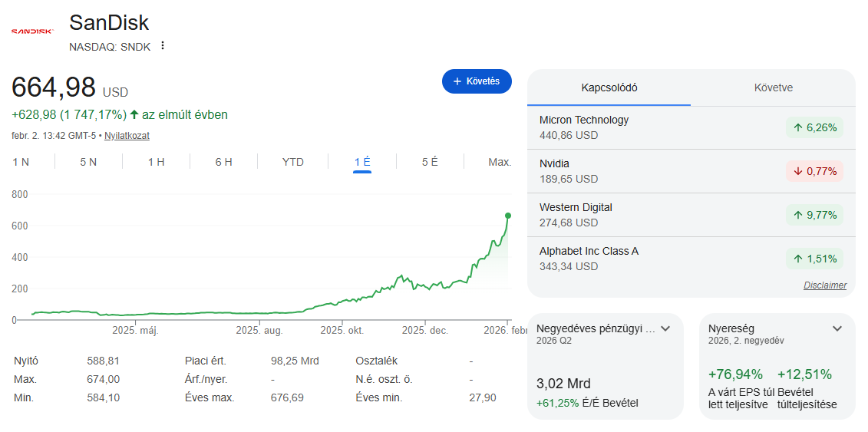Expand the Nyereség card chevron
Viewport: 868px width, 432px height.
837,328
